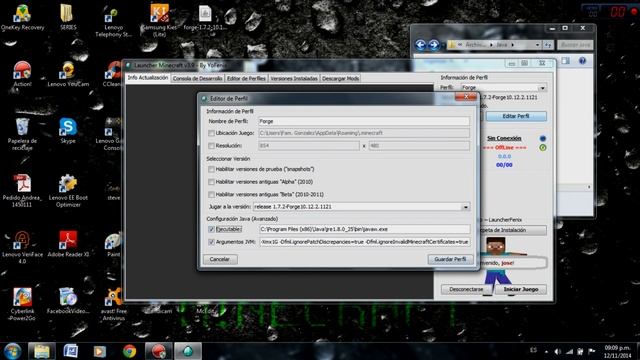This screenshot has height=360, width=640.
Task: Open Pedido Andrea PDF file icon
Action: (22, 191)
